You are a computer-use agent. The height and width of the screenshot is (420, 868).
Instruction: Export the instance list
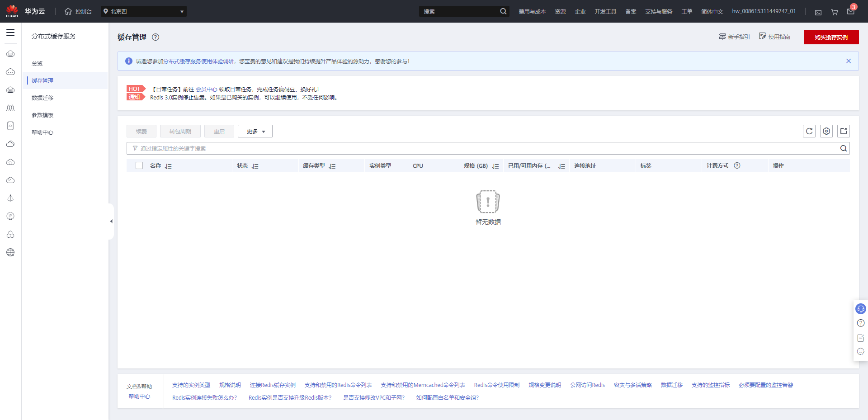(844, 131)
